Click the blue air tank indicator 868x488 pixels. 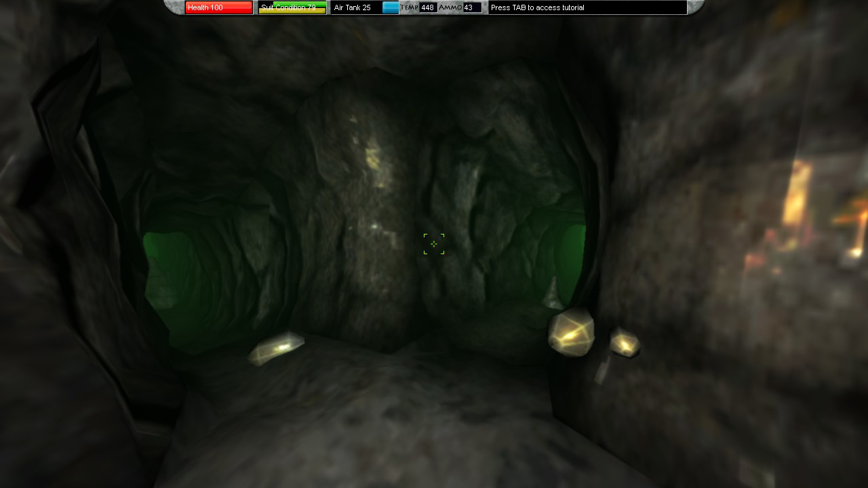[x=391, y=7]
